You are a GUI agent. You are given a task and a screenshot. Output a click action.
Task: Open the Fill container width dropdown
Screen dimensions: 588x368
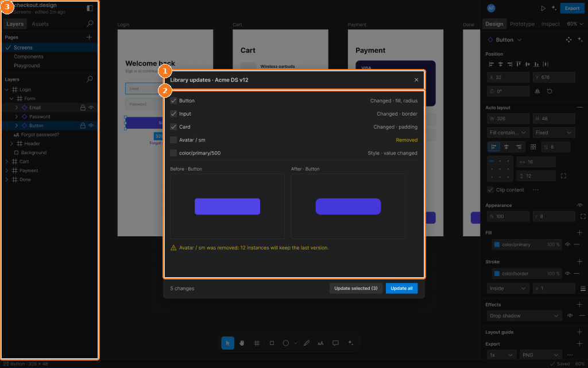pyautogui.click(x=508, y=133)
